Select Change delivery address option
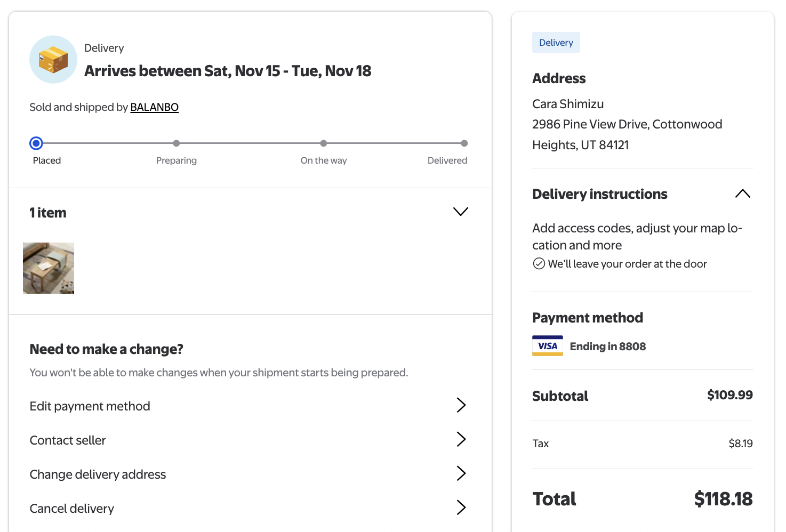The width and height of the screenshot is (786, 532). coord(98,474)
